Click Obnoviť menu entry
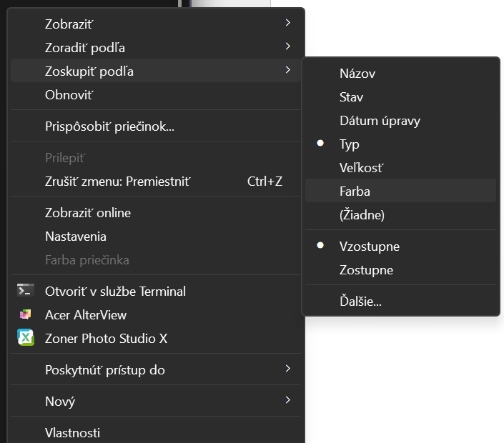Viewport: 504px width, 443px height. (x=69, y=94)
